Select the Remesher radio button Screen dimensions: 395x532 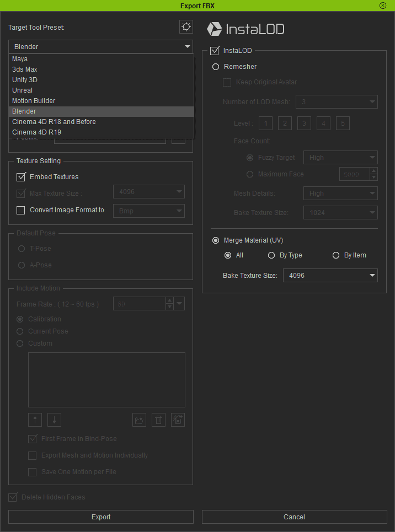(x=216, y=67)
